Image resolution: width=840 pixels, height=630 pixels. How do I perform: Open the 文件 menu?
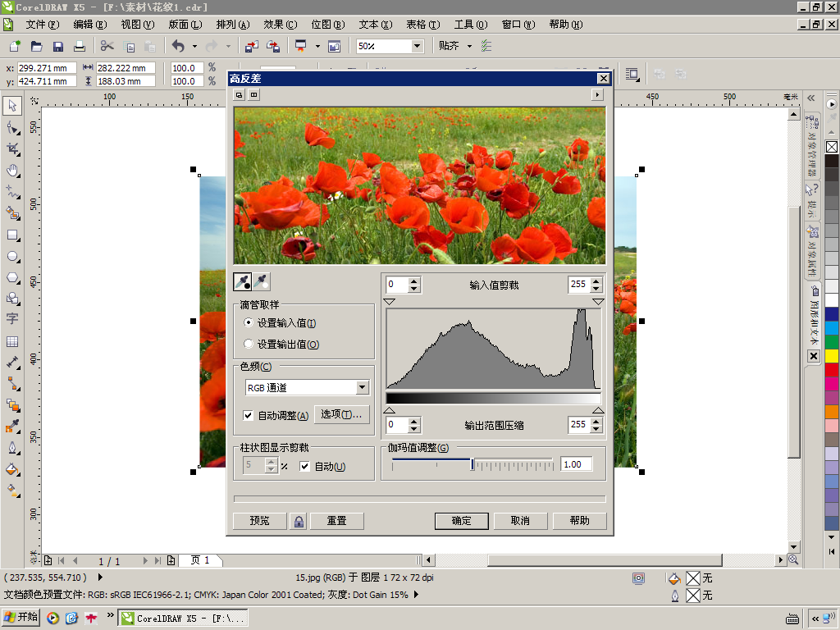pyautogui.click(x=43, y=25)
